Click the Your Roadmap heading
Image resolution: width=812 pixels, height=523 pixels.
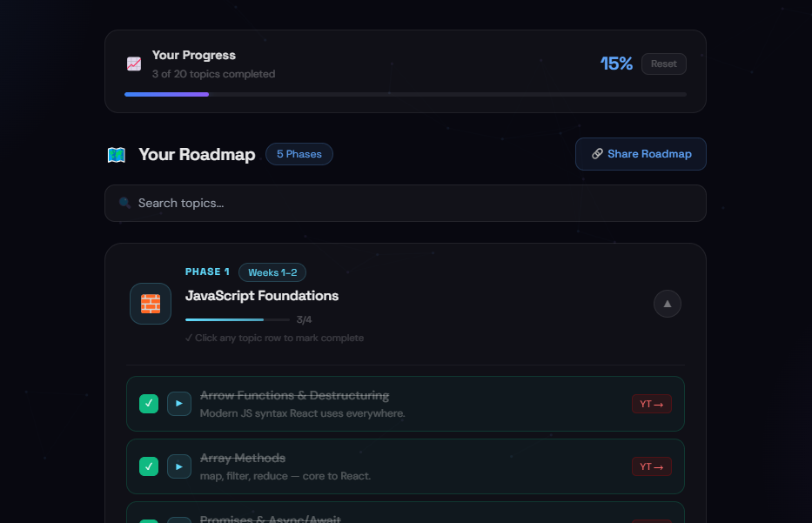pyautogui.click(x=197, y=154)
